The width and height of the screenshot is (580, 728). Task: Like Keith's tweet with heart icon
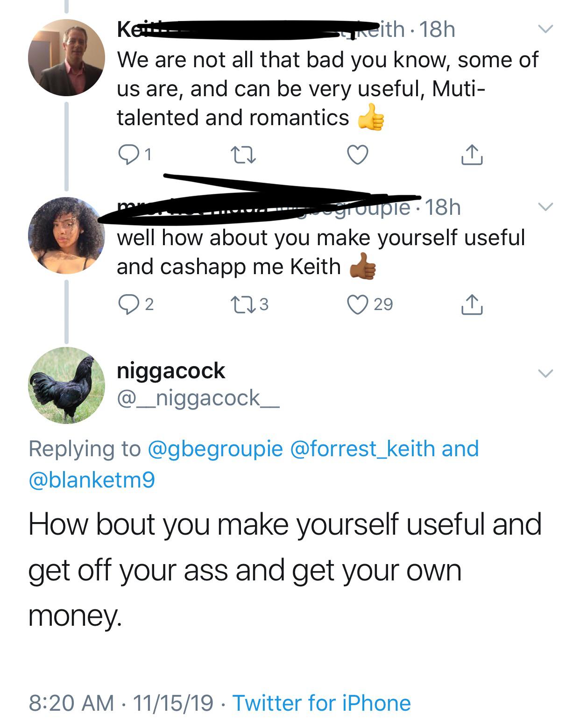coord(358,155)
